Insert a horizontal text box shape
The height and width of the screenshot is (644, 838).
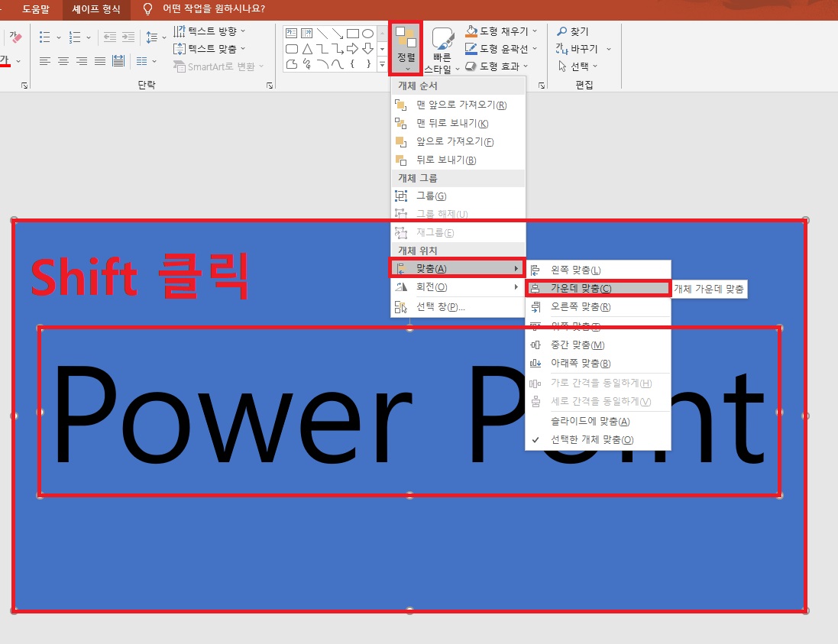(291, 33)
